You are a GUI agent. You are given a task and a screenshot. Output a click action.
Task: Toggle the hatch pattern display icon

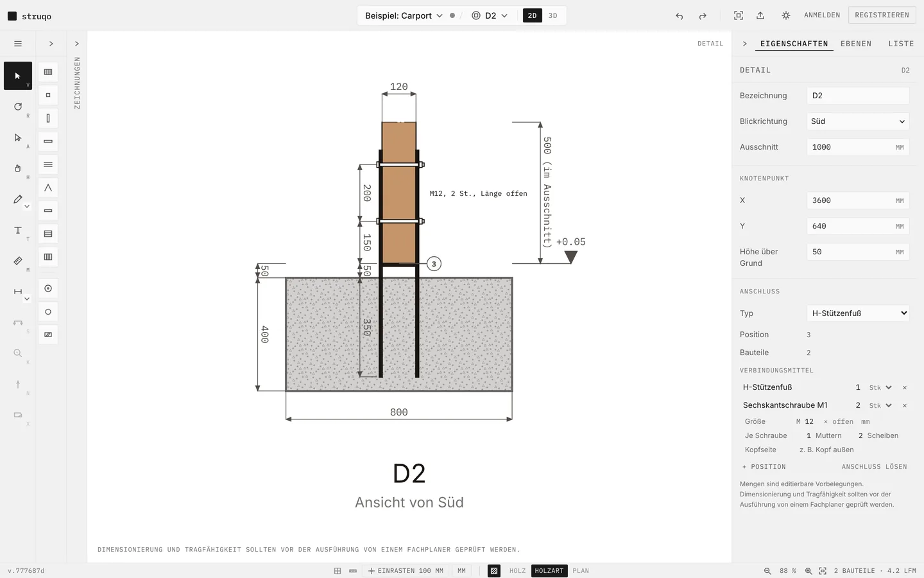pos(494,571)
